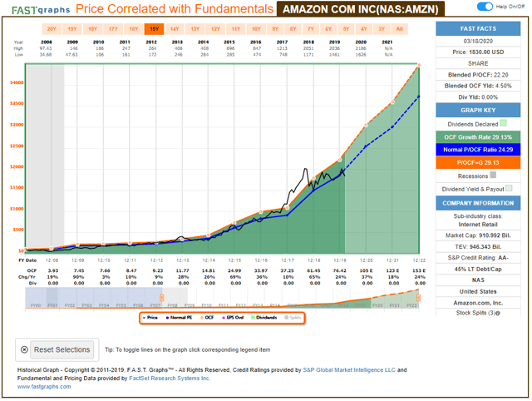Select the active 15Y time range tab
The height and width of the screenshot is (401, 532).
[154, 29]
